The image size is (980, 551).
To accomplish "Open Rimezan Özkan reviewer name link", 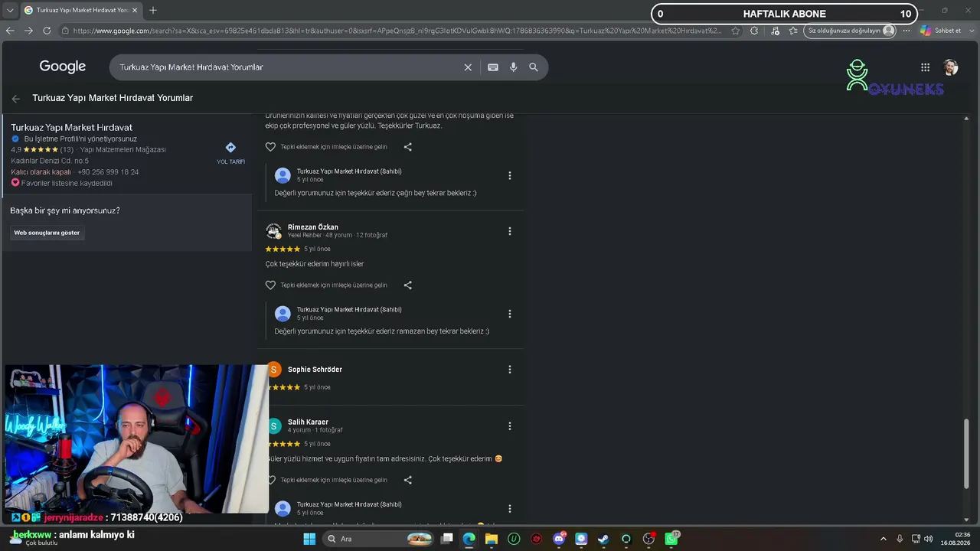I will point(312,227).
